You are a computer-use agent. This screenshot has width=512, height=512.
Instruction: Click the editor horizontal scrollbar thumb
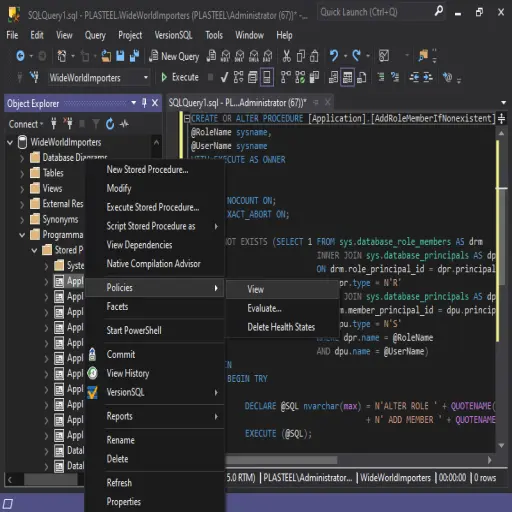pos(281,460)
